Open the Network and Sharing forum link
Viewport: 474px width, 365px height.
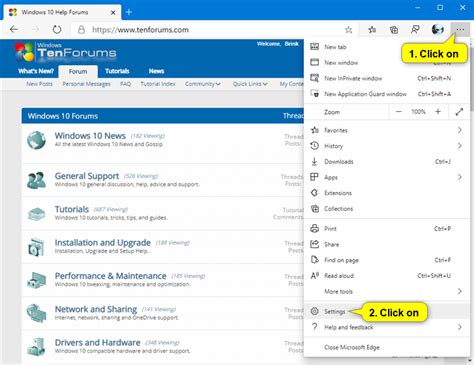(96, 309)
